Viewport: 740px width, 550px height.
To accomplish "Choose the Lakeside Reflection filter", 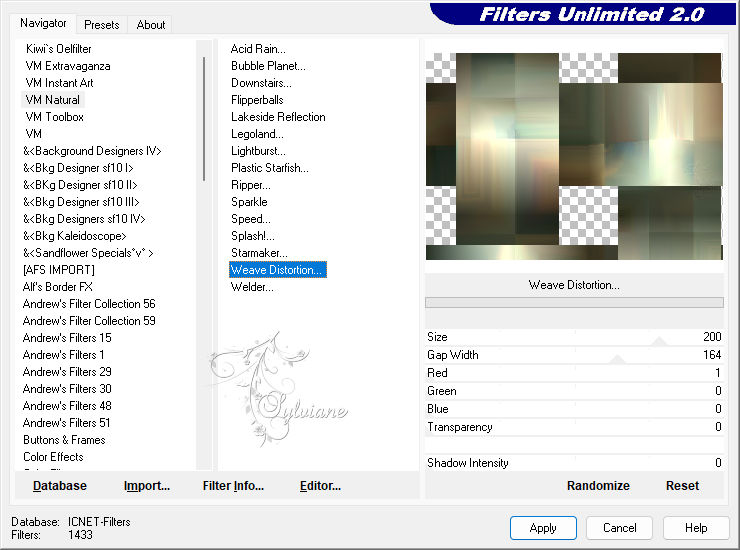I will 278,117.
